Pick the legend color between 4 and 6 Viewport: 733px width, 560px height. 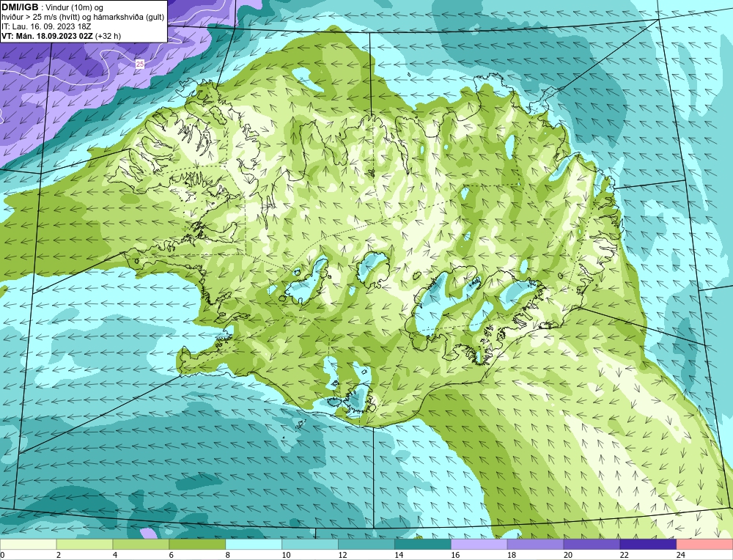point(141,545)
